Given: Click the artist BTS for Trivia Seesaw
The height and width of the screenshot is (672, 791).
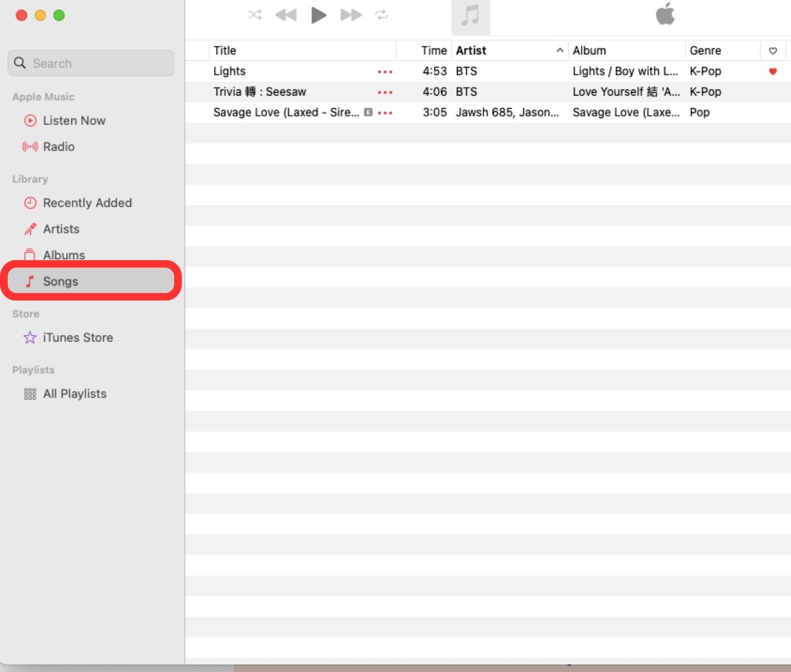Looking at the screenshot, I should pos(466,92).
